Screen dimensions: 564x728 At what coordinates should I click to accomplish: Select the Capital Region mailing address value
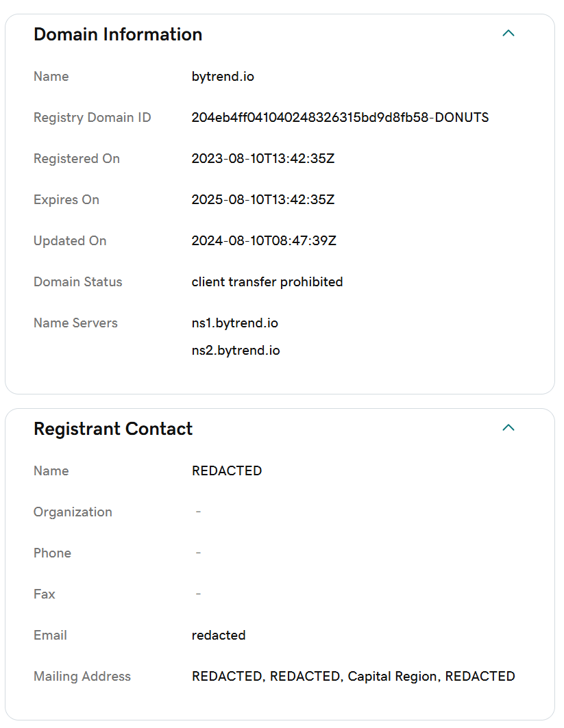pos(353,677)
